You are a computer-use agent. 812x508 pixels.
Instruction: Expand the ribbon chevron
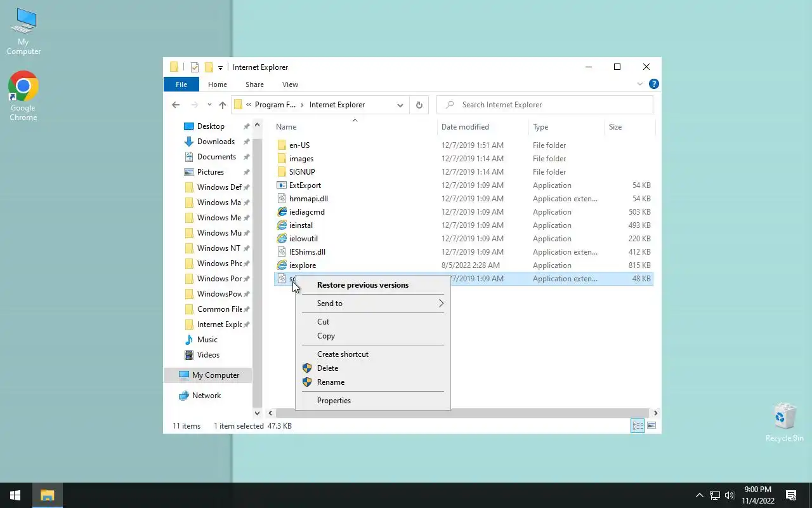(x=640, y=84)
